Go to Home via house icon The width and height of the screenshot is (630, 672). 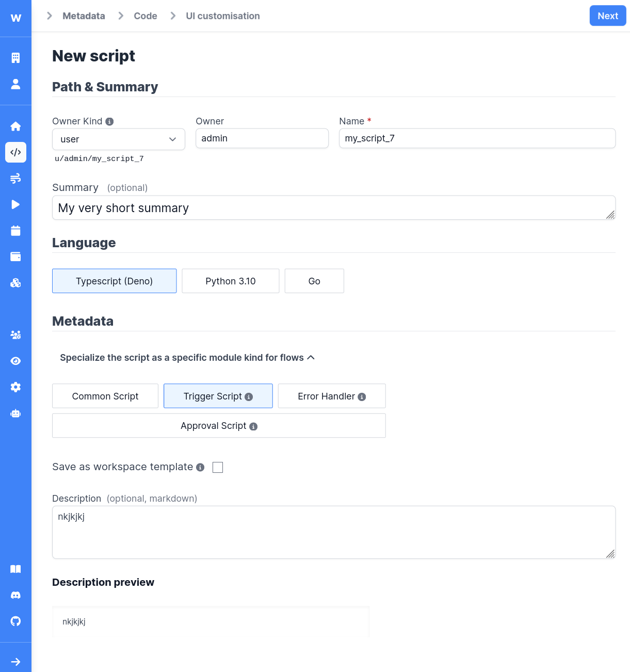click(15, 126)
